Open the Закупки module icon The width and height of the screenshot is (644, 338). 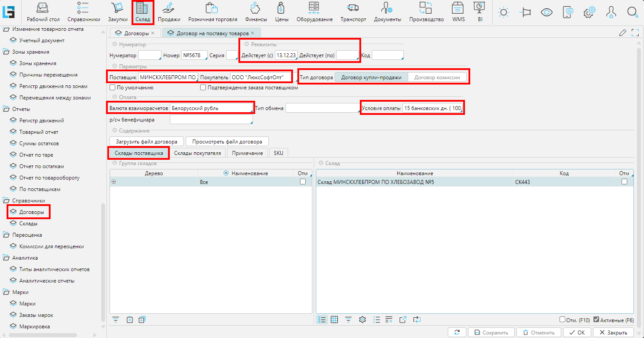117,8
